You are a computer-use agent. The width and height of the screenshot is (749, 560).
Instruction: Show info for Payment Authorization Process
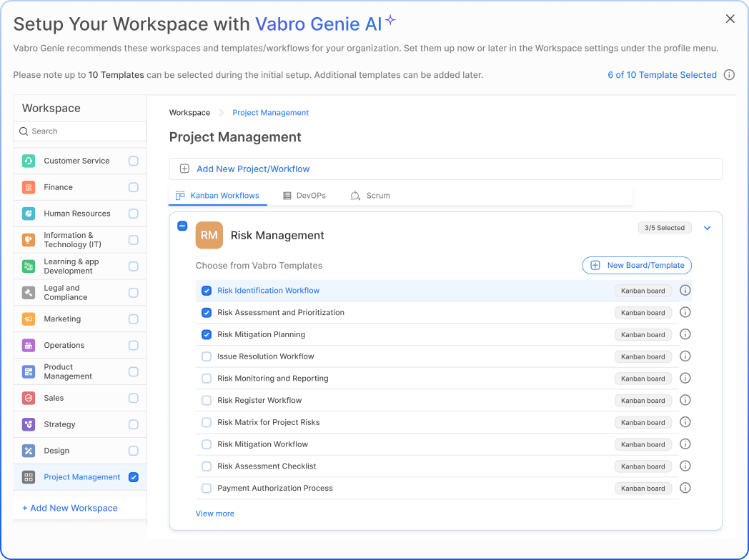pos(685,488)
